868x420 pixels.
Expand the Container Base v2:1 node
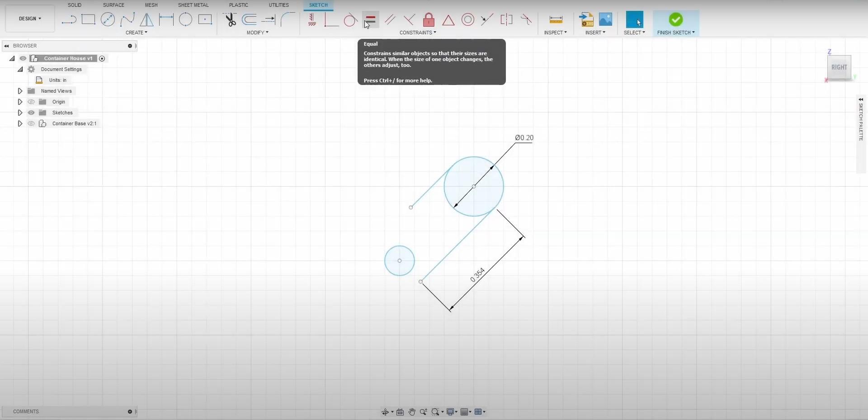[x=20, y=123]
